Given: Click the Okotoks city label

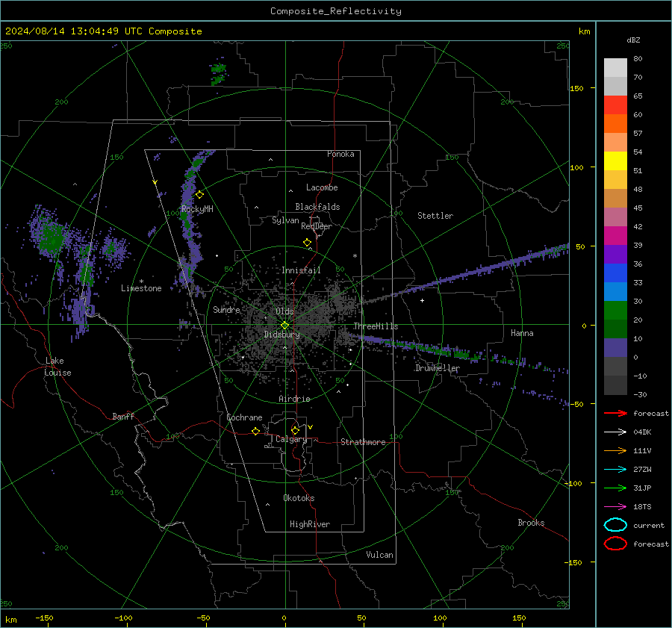Looking at the screenshot, I should [299, 498].
